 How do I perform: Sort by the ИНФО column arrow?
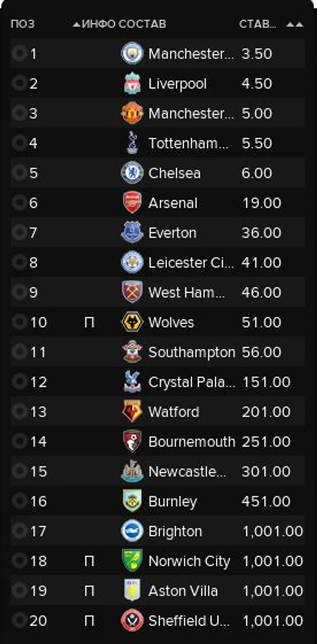(77, 24)
